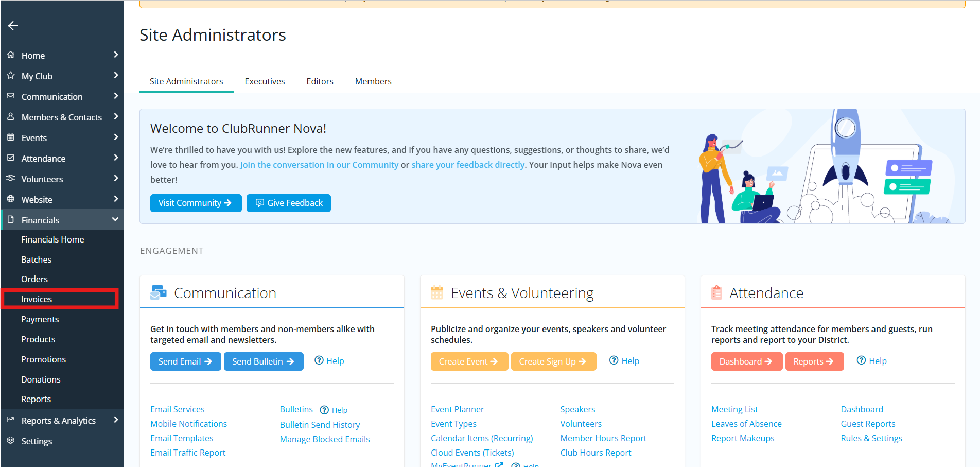
Task: Expand the Volunteers submenu arrow
Action: [116, 179]
